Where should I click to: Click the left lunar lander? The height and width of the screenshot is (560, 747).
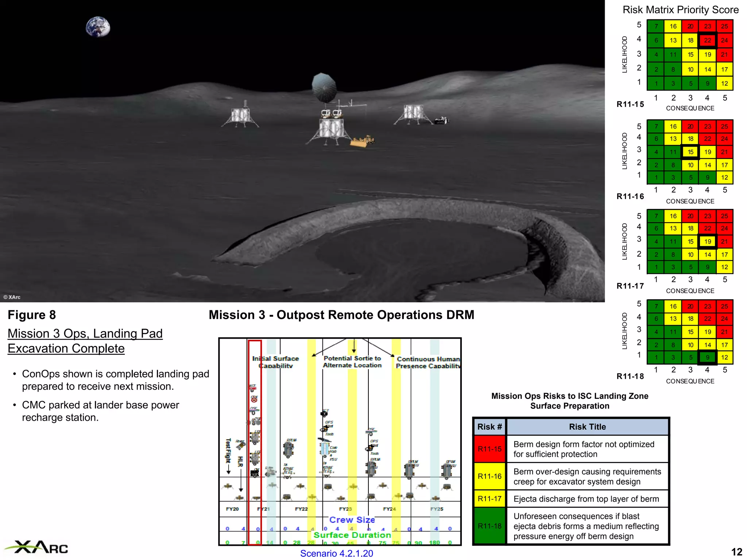[240, 117]
